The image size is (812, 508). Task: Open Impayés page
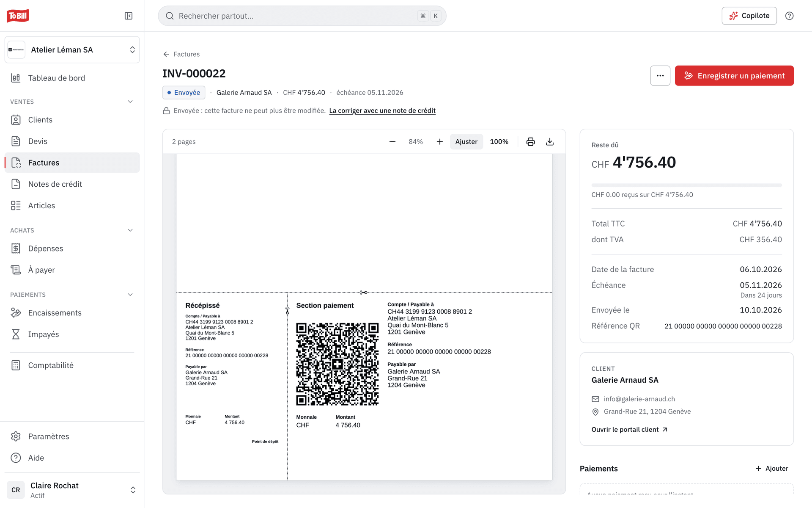pos(72,334)
